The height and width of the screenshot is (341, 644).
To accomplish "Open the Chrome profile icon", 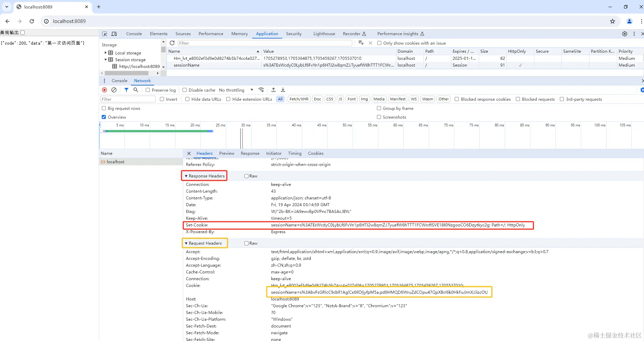I will [x=629, y=21].
